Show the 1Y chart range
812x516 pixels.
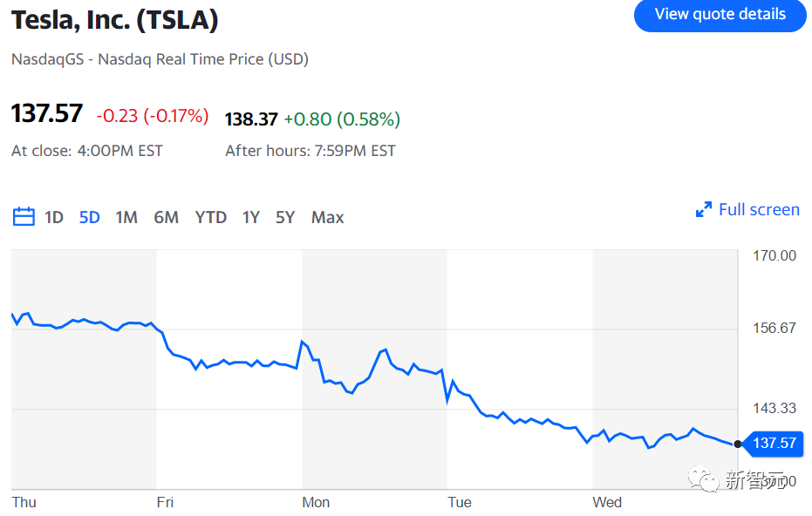point(251,217)
